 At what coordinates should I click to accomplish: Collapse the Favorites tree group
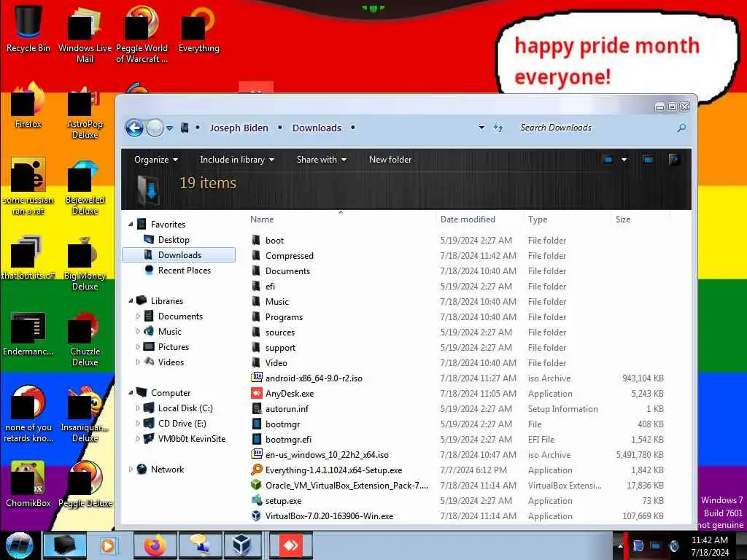point(131,225)
